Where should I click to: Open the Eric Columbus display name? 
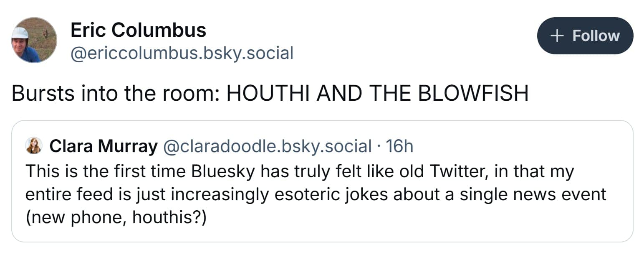tap(138, 30)
